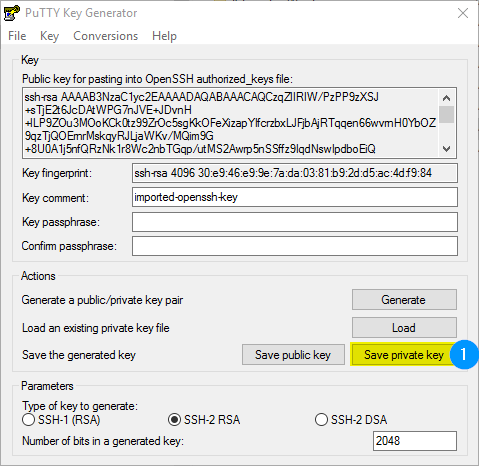479x466 pixels.
Task: Select the SSH-2 RSA key type
Action: click(174, 419)
